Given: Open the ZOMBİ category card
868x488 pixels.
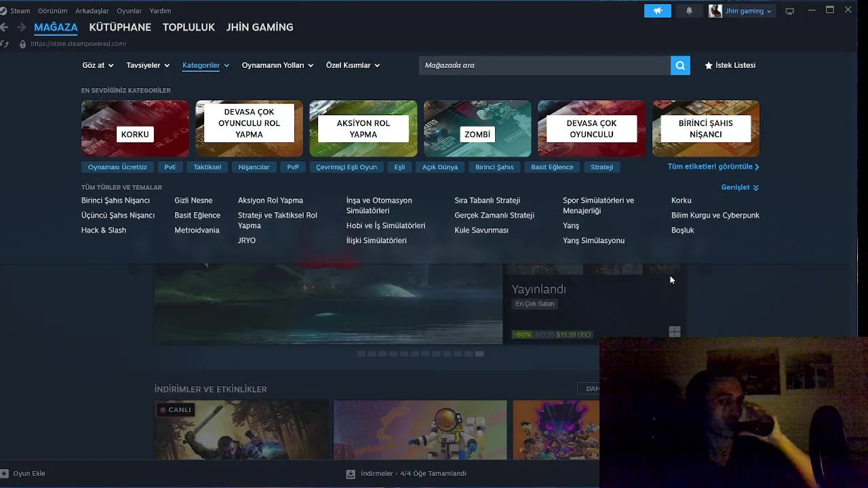Looking at the screenshot, I should tap(477, 129).
